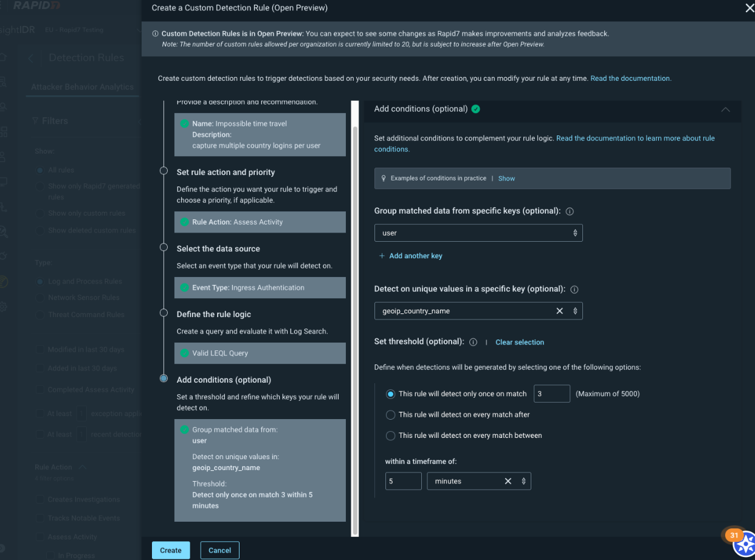Screen dimensions: 755x560
Task: Clear the minutes timeframe unit
Action: click(x=508, y=481)
